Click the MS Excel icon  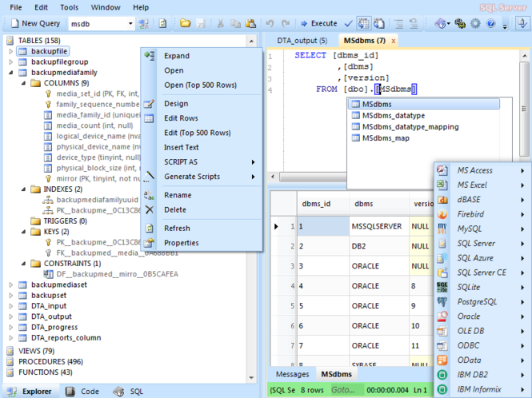(442, 185)
